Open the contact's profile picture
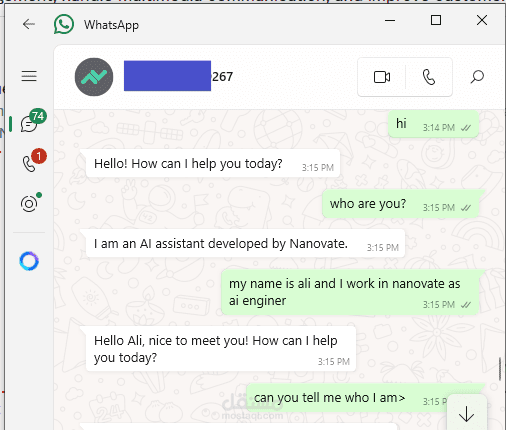The width and height of the screenshot is (506, 430). [x=94, y=77]
